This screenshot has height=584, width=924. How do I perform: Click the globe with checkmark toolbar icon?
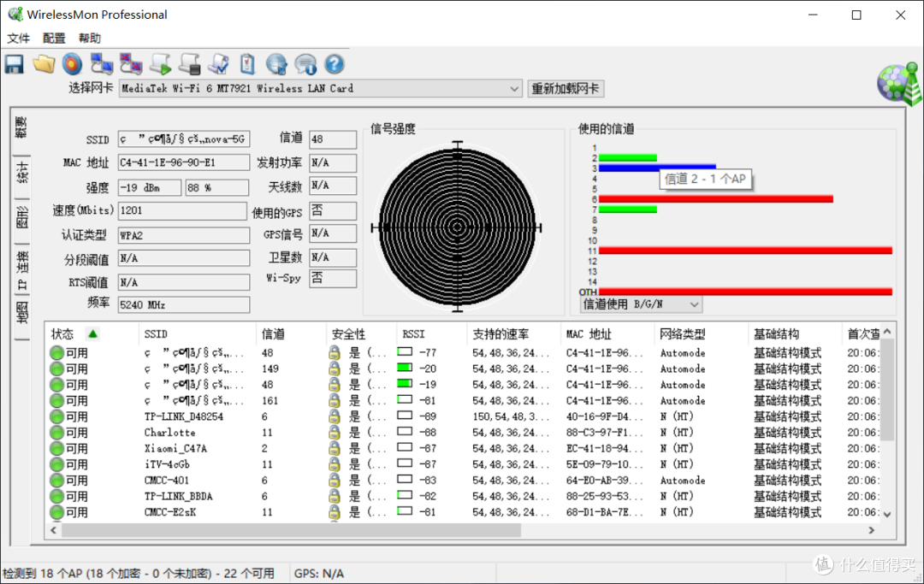click(276, 64)
